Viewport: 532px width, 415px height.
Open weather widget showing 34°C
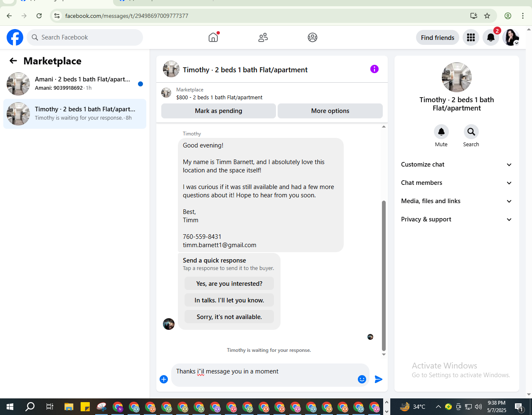pyautogui.click(x=413, y=407)
